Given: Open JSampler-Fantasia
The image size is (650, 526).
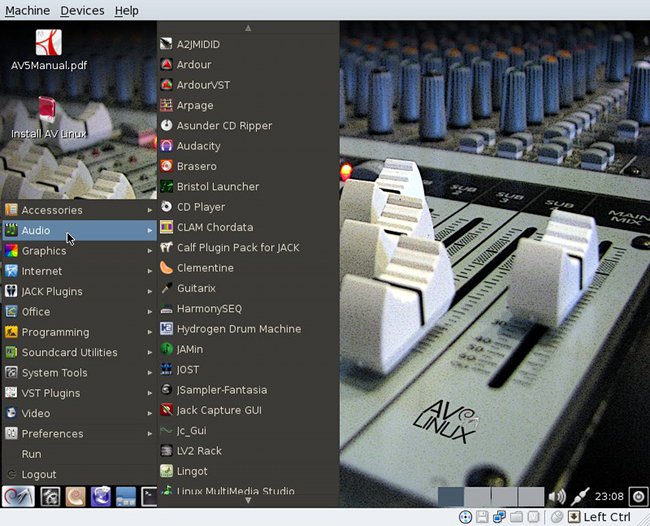Looking at the screenshot, I should click(248, 390).
